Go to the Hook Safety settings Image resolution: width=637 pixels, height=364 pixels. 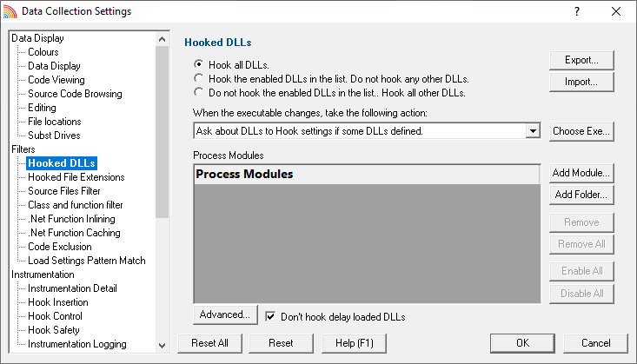[x=54, y=330]
